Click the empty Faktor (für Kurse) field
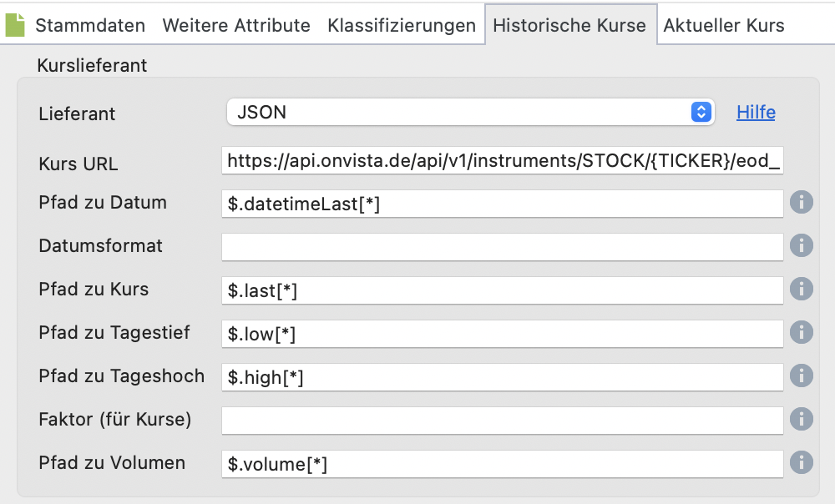 pyautogui.click(x=502, y=420)
